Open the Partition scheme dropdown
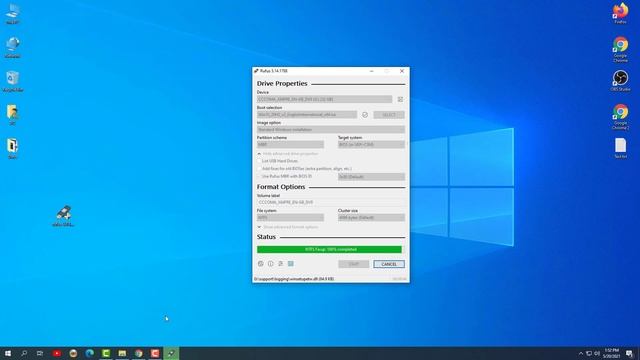The image size is (640, 360). click(x=290, y=144)
